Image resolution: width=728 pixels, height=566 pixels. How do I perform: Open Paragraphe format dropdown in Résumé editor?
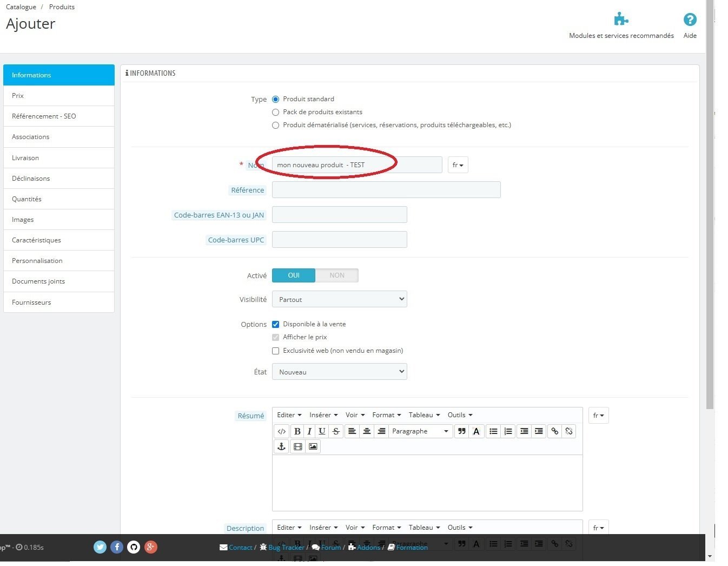click(421, 431)
